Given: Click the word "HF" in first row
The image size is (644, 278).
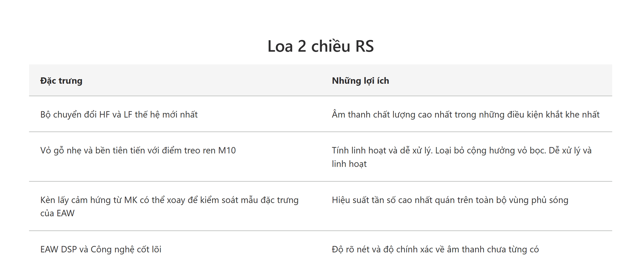Looking at the screenshot, I should (104, 115).
